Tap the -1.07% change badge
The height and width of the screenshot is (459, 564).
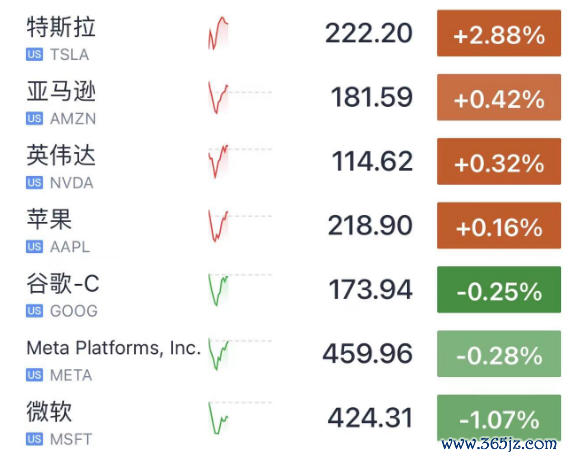click(x=499, y=418)
